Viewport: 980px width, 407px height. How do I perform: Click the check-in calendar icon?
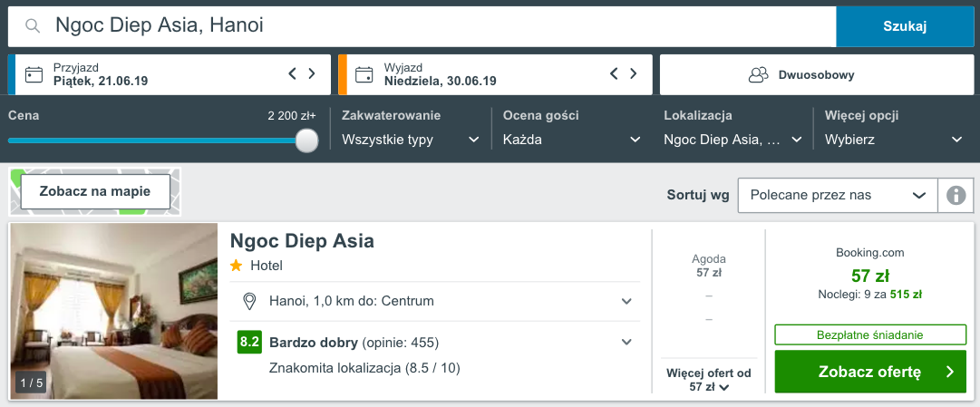[x=34, y=75]
